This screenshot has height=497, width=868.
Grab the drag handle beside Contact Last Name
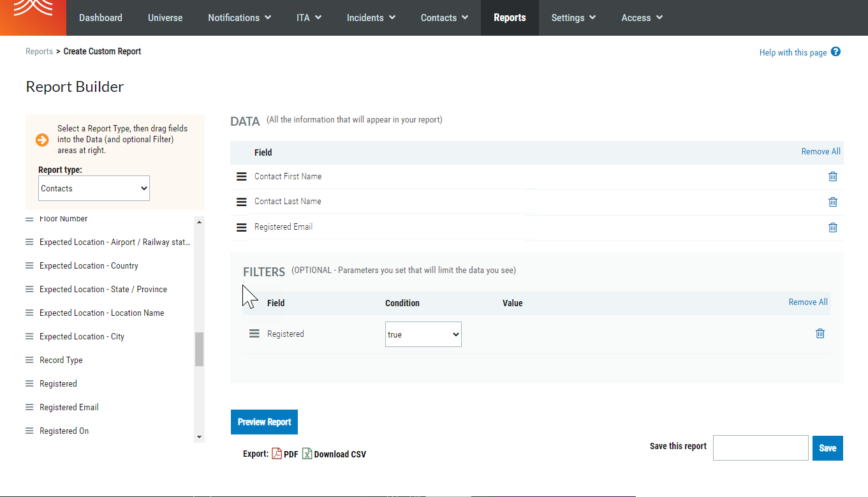coord(241,202)
